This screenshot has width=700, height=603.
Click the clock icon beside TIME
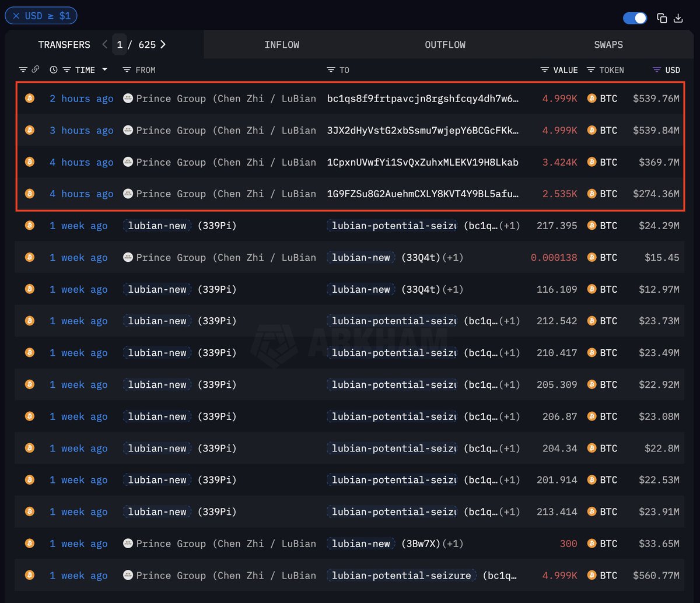[54, 70]
